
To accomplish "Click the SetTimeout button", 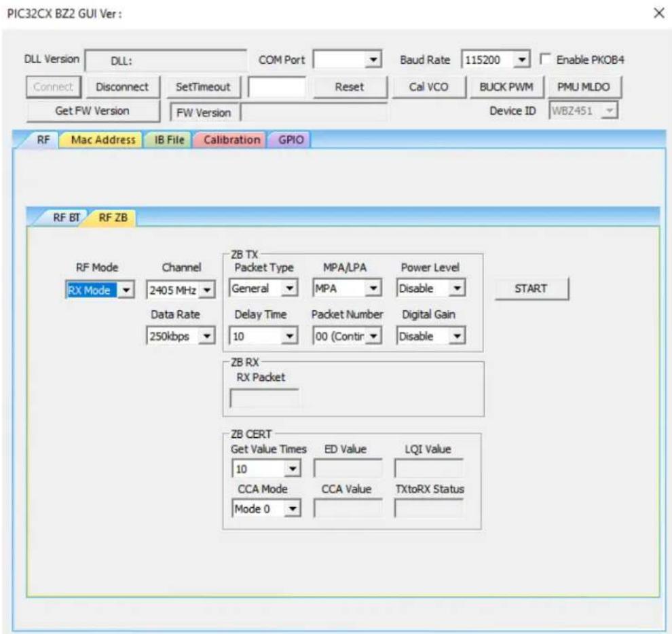I will click(203, 87).
